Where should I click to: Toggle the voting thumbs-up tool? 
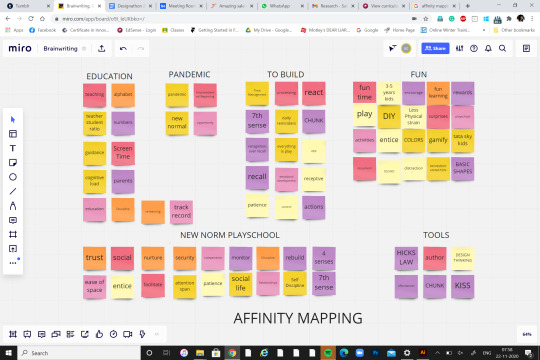click(x=99, y=334)
